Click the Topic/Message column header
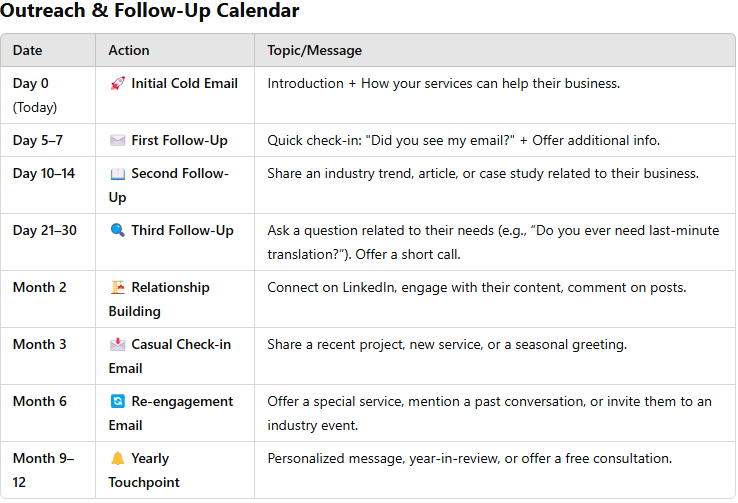The image size is (738, 503). [314, 50]
